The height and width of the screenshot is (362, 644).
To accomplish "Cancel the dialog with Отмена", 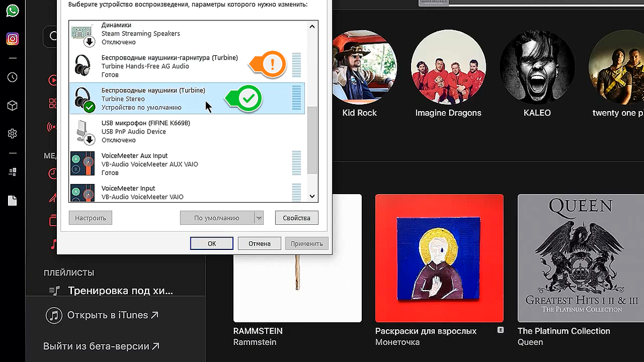I will pos(259,243).
